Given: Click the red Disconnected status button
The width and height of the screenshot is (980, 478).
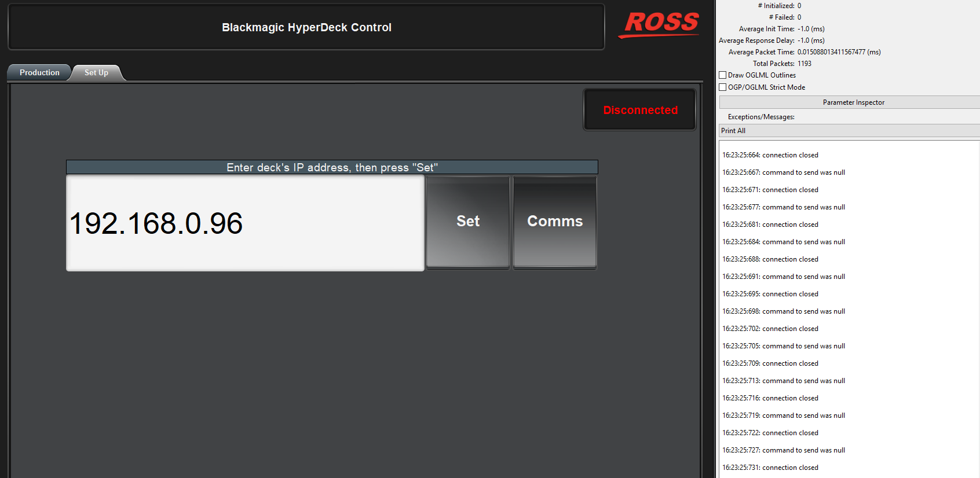Looking at the screenshot, I should click(640, 110).
